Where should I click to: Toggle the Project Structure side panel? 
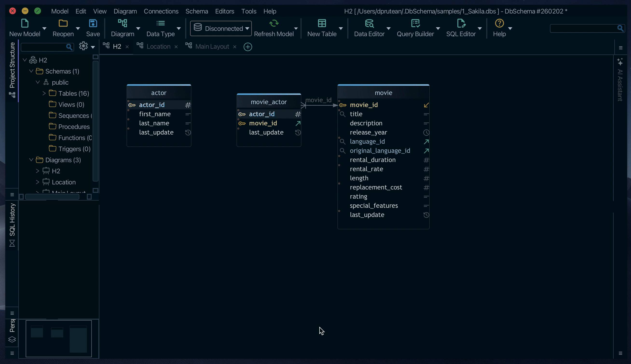pyautogui.click(x=12, y=66)
